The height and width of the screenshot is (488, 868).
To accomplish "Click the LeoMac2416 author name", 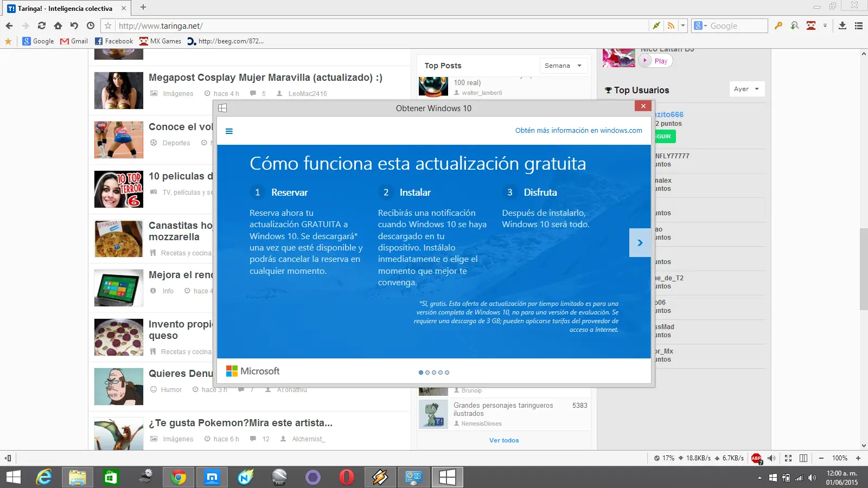I will coord(308,94).
